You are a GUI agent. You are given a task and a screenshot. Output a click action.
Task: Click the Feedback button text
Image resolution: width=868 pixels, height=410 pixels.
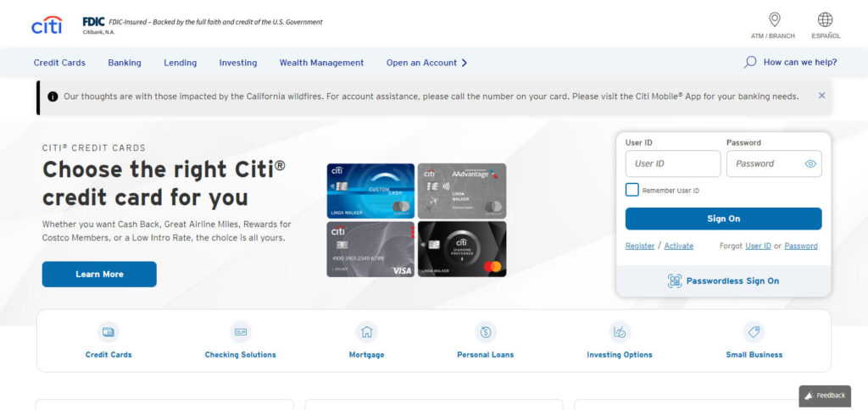(831, 396)
